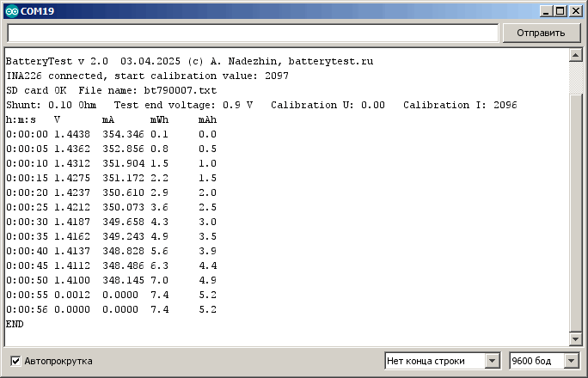Viewport: 588px width, 378px height.
Task: Click the Arduino logo in the title bar
Action: (10, 11)
